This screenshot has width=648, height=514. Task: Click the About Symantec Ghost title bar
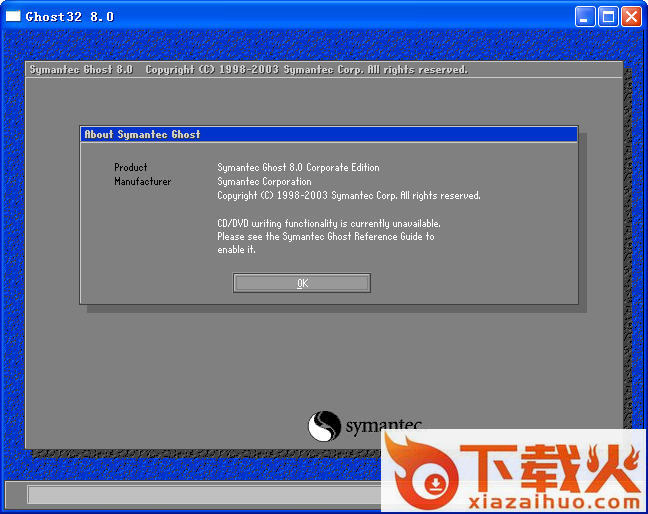coord(329,134)
